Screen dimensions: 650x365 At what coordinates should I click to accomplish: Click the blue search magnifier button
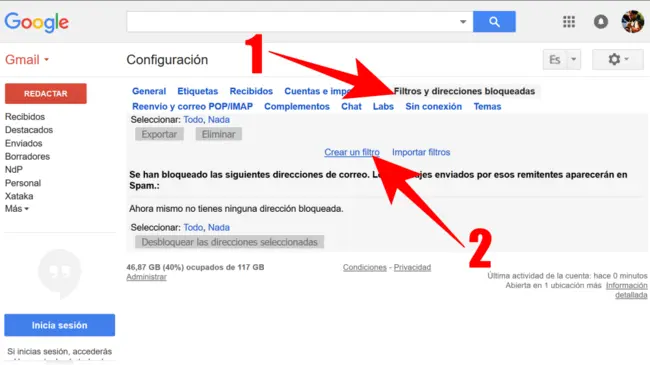pyautogui.click(x=494, y=22)
